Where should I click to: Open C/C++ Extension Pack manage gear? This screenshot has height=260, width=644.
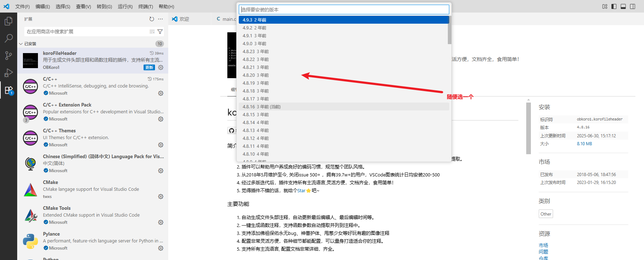161,119
